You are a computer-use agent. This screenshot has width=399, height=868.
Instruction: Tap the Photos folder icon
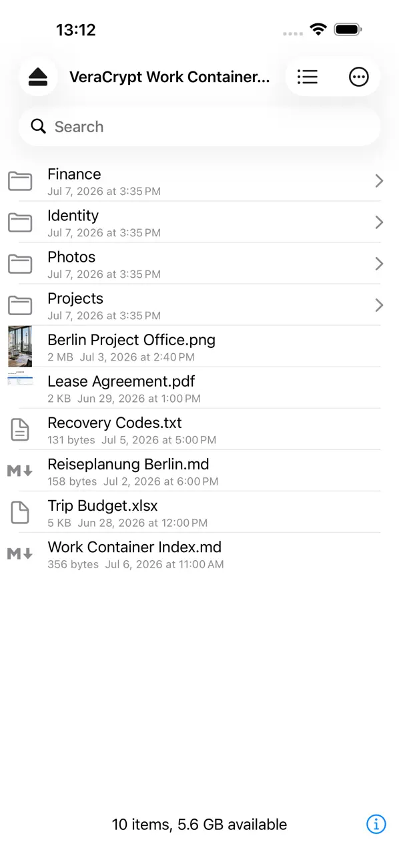coord(20,264)
